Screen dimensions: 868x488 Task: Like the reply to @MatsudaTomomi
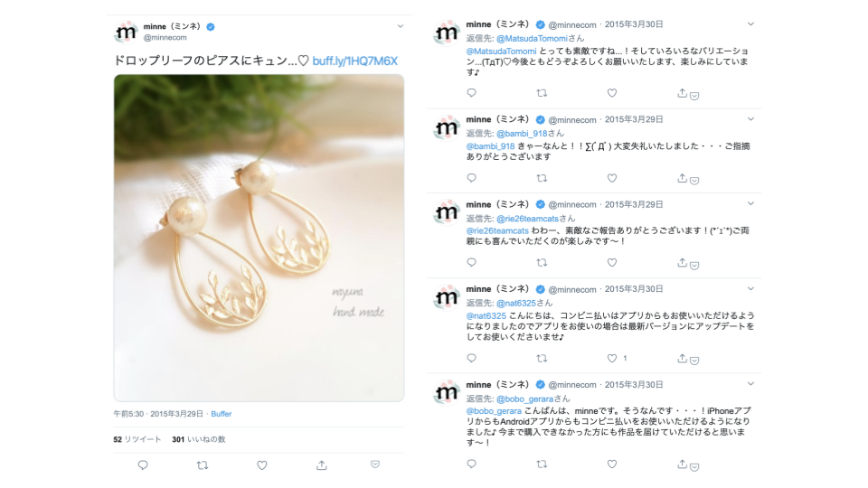[612, 93]
